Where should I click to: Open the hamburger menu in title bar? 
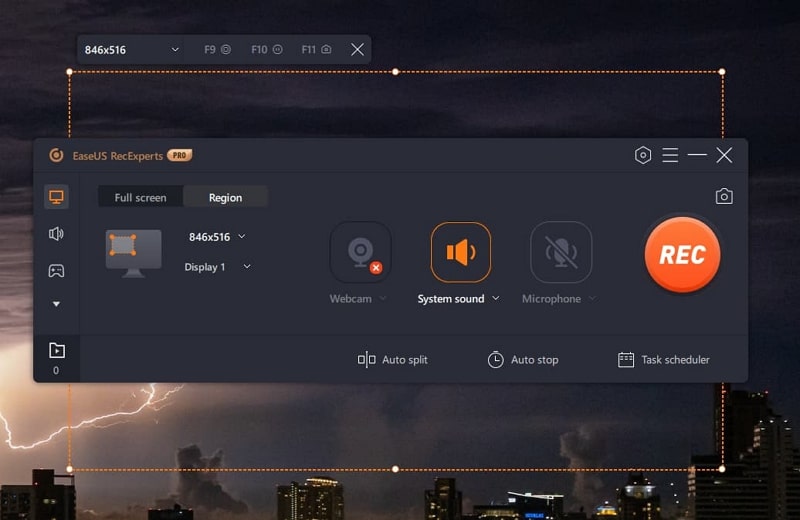[x=670, y=155]
